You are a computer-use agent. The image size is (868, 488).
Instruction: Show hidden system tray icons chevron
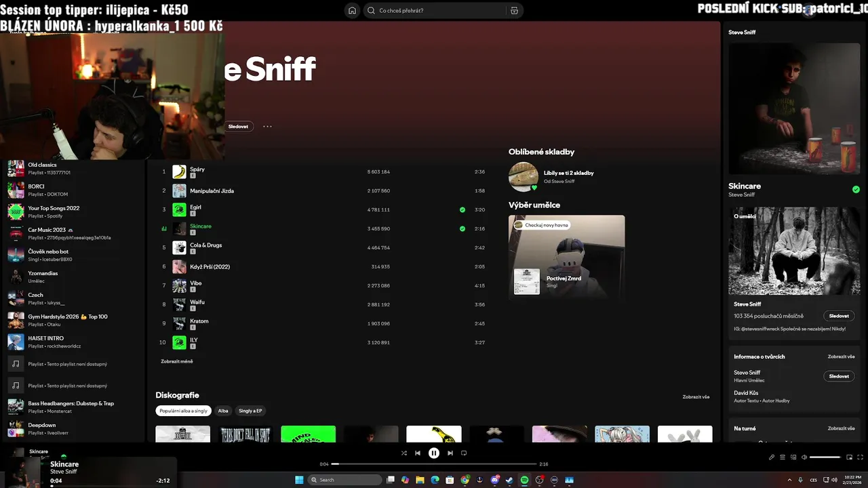(x=789, y=480)
